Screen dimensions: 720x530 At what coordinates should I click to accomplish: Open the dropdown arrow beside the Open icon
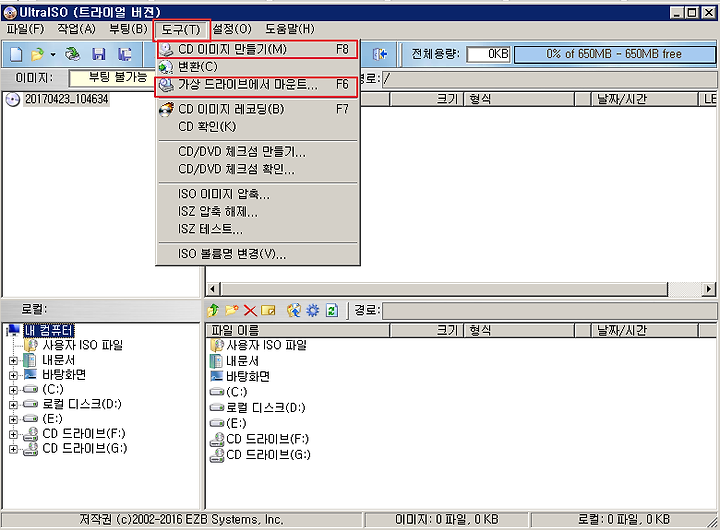(53, 55)
